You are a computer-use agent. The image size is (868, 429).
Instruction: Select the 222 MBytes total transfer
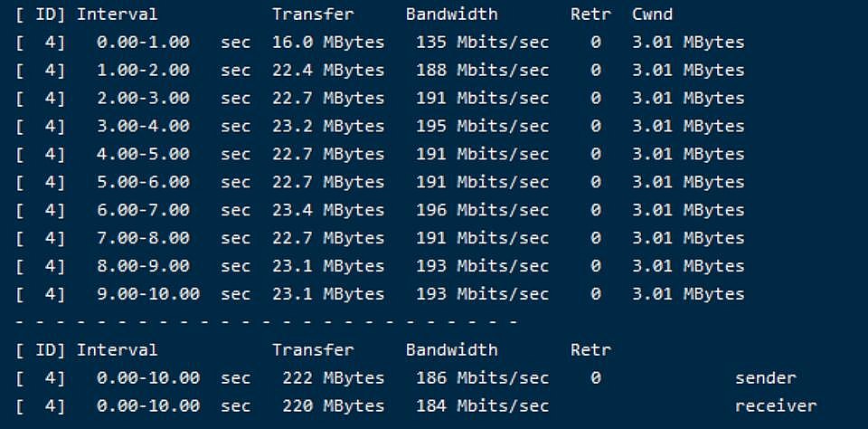point(334,378)
